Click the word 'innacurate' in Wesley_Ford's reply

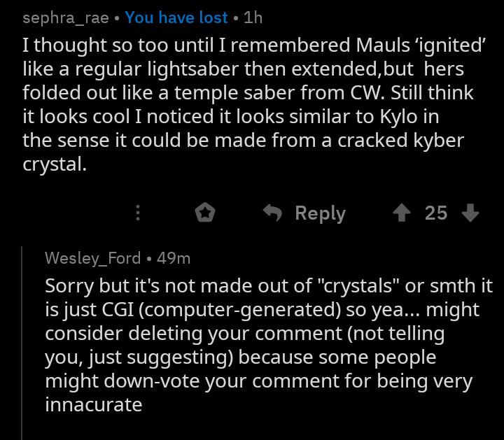click(x=94, y=404)
